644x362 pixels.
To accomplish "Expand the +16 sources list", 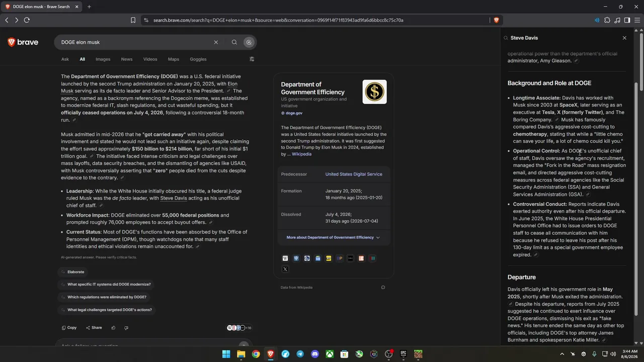I will (239, 328).
